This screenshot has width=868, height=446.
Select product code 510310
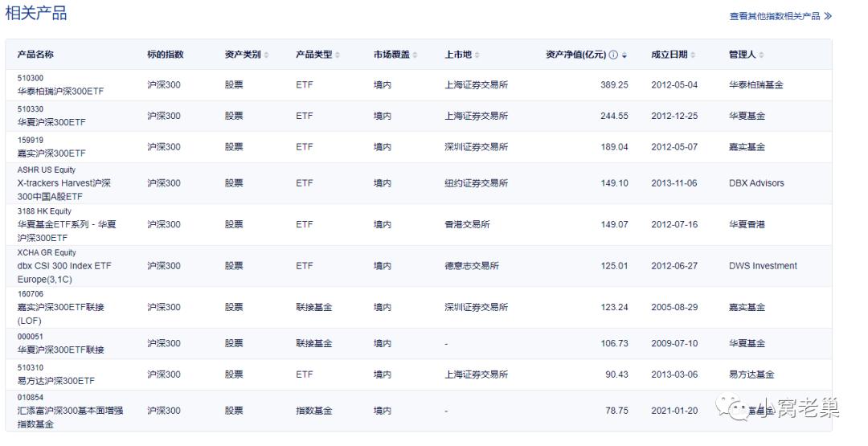click(30, 367)
